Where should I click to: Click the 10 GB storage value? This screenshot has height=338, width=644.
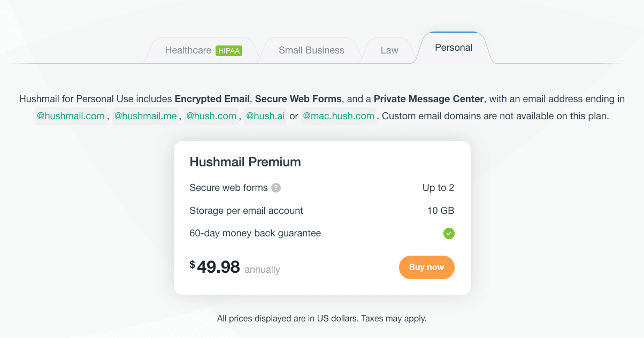pos(441,211)
